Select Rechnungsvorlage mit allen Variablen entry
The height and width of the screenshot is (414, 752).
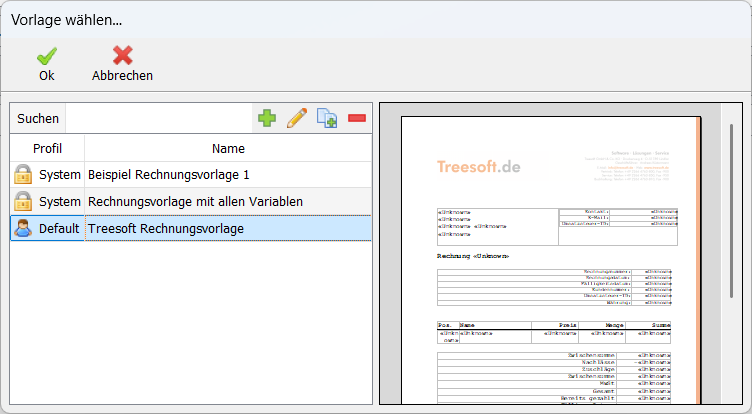(x=195, y=202)
